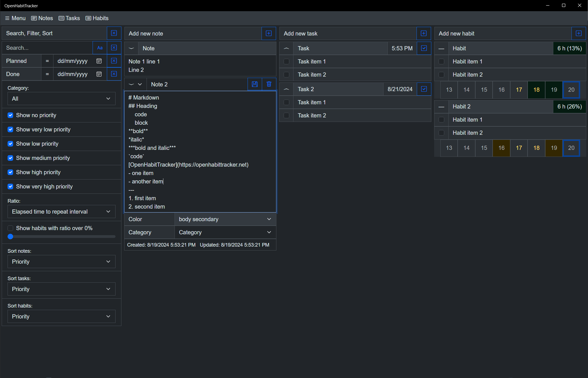588x378 pixels.
Task: Clear the search field with the X icon
Action: pyautogui.click(x=114, y=48)
